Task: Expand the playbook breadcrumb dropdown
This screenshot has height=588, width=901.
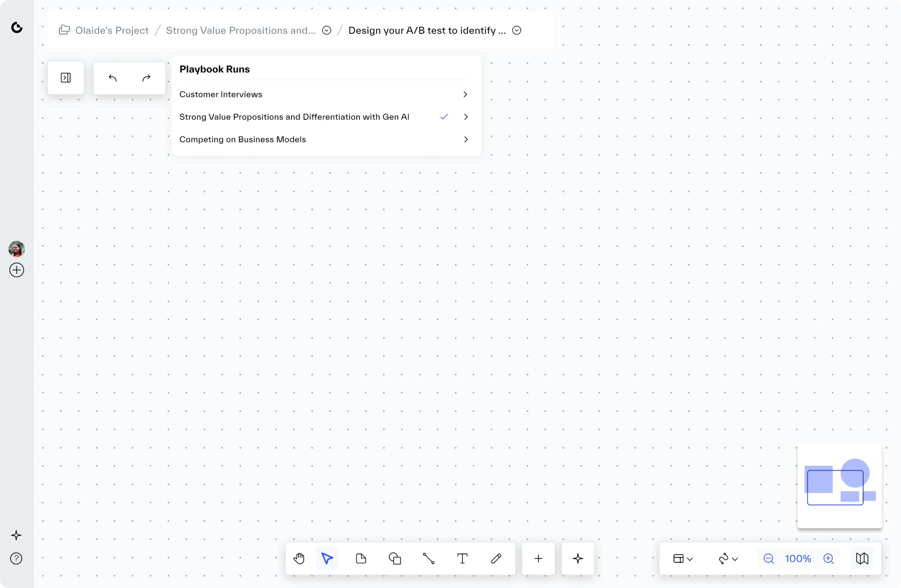Action: click(327, 30)
